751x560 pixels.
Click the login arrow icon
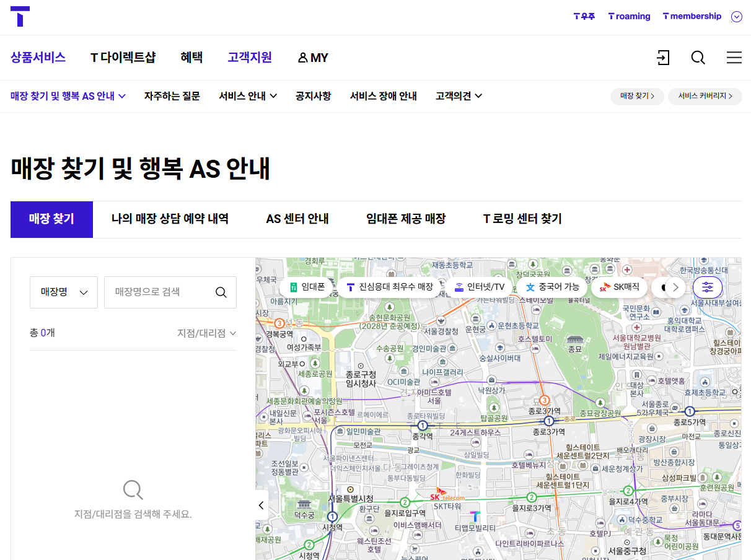[x=663, y=58]
